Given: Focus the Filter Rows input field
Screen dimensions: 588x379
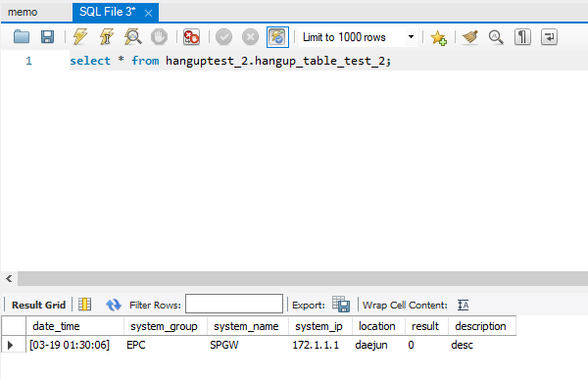Looking at the screenshot, I should [x=234, y=304].
